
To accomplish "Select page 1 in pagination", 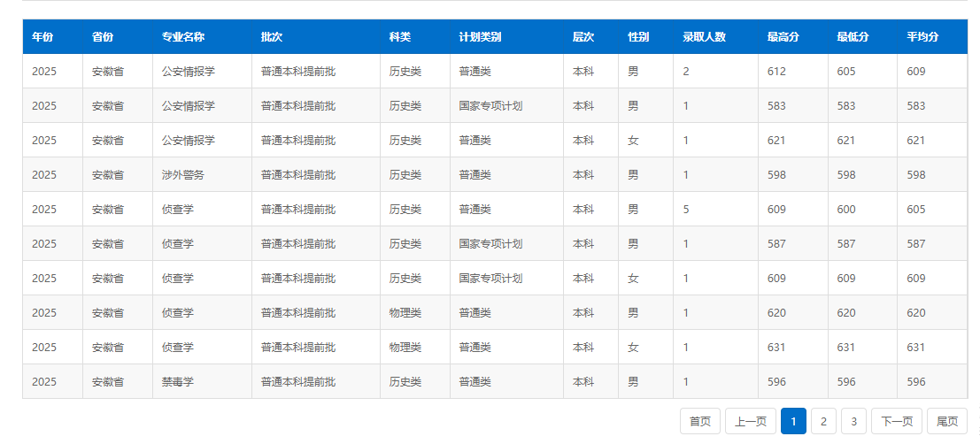I will point(793,421).
